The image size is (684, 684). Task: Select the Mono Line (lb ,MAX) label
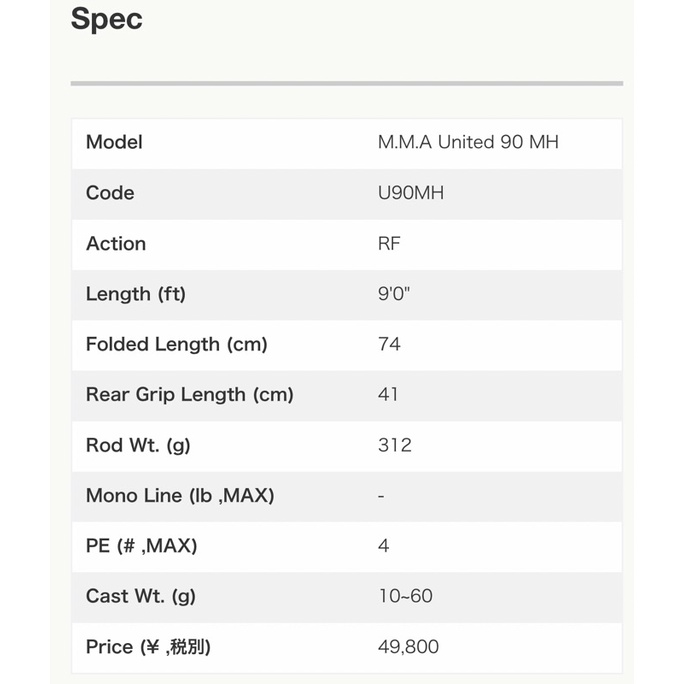coord(180,495)
